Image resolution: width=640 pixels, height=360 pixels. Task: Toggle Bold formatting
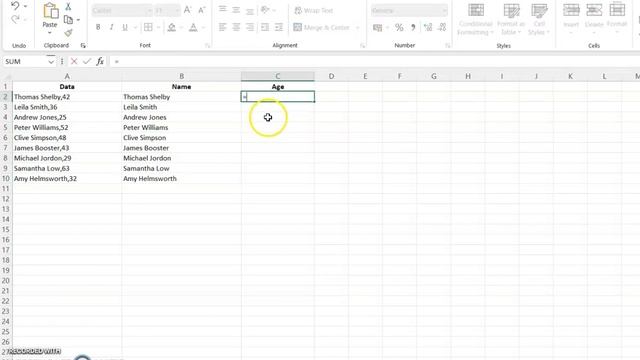pyautogui.click(x=98, y=27)
